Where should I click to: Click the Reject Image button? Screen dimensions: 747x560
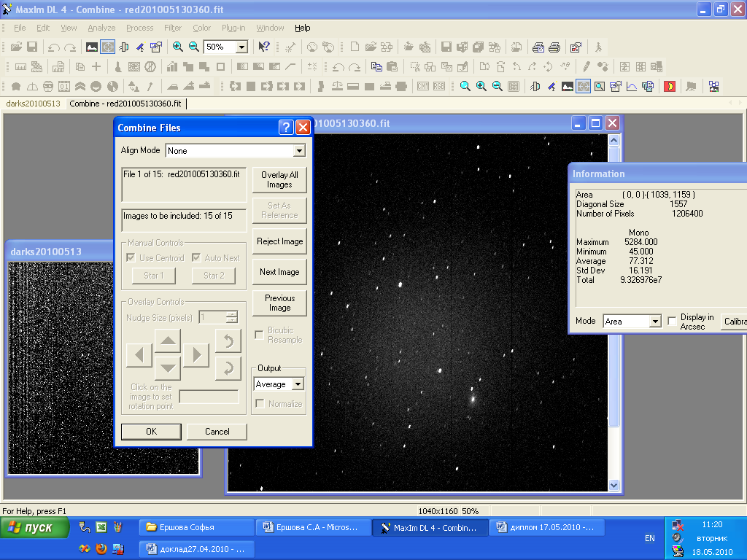[279, 241]
